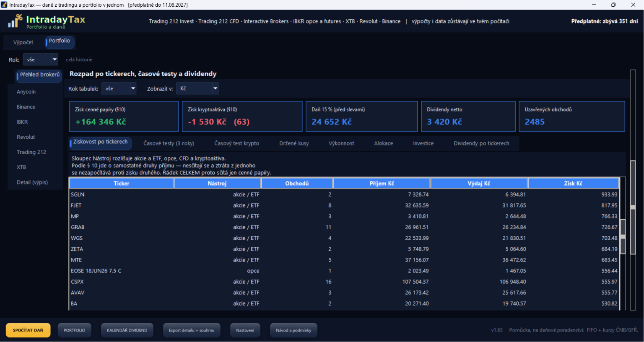The image size is (644, 342).
Task: Select XTB in the sidebar
Action: point(21,167)
